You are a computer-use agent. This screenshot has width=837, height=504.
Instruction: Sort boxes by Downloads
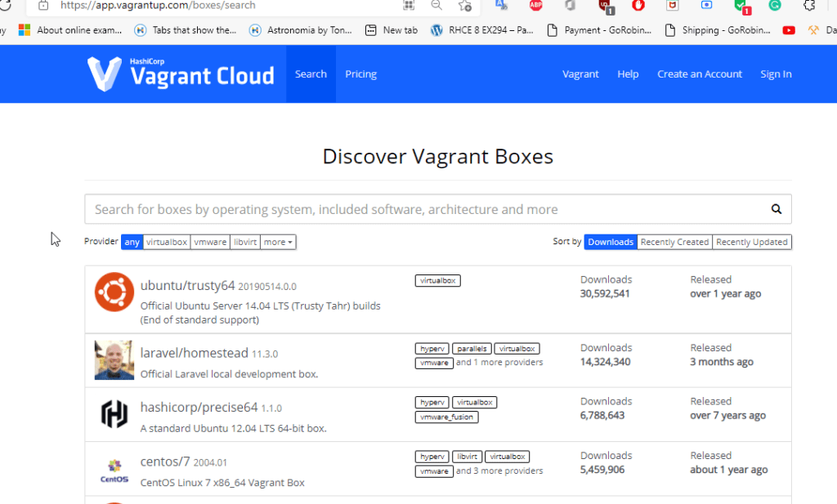(611, 242)
